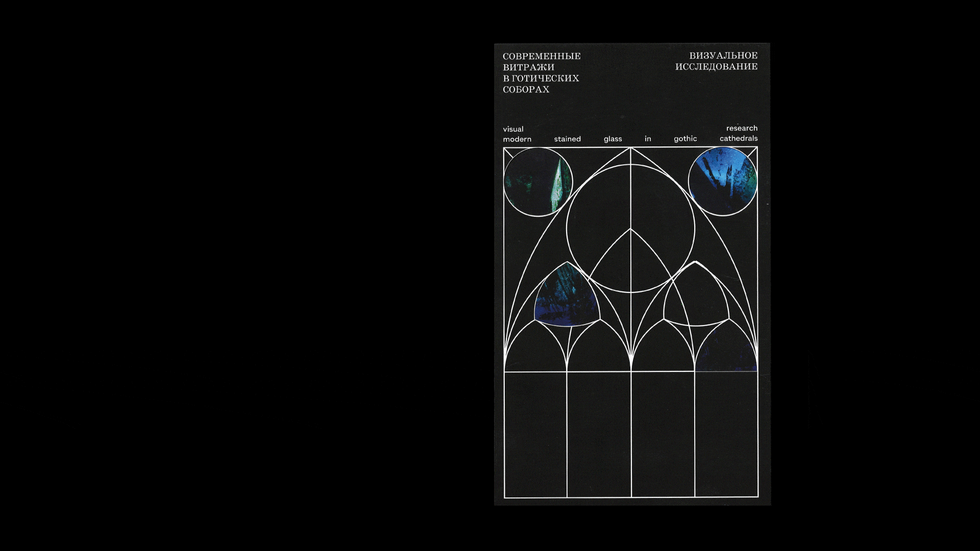Click the 'СОВРЕМЕННЫЕ' heading word

542,56
